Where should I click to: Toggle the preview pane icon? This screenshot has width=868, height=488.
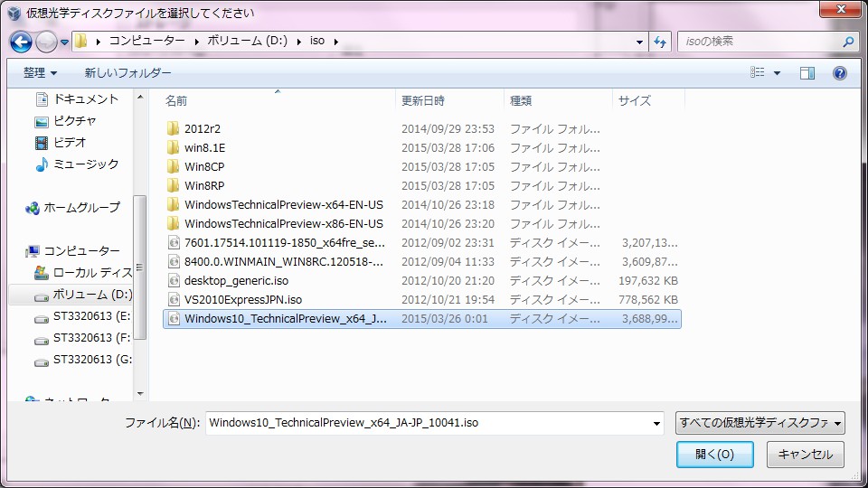(x=807, y=73)
